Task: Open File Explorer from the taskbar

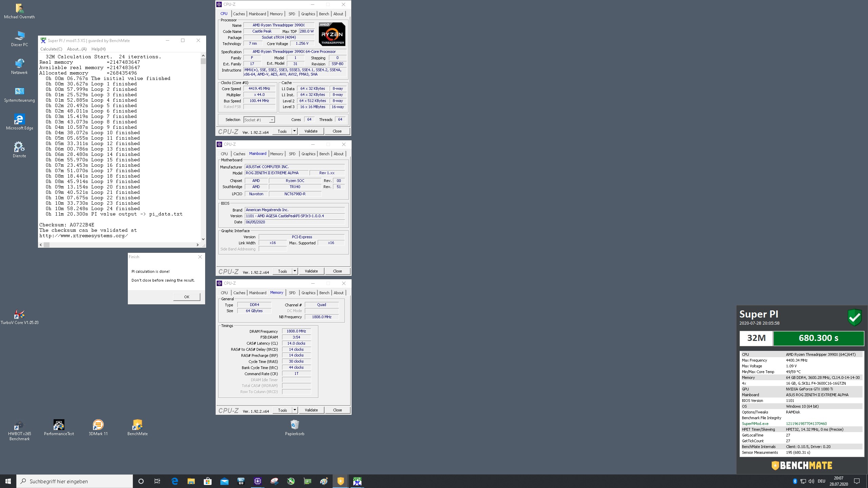Action: (x=191, y=481)
